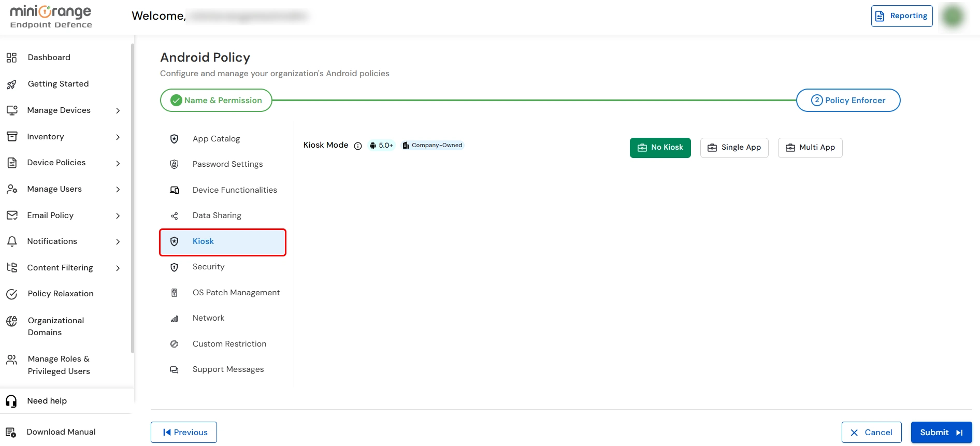Click the Manage Devices monitor icon
This screenshot has width=980, height=446.
pos(12,110)
